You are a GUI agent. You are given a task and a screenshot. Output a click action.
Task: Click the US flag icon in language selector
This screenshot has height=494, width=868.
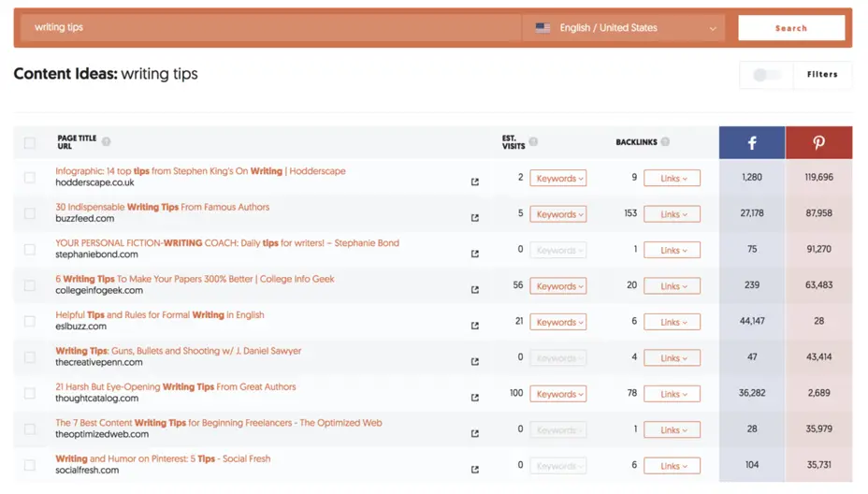542,28
